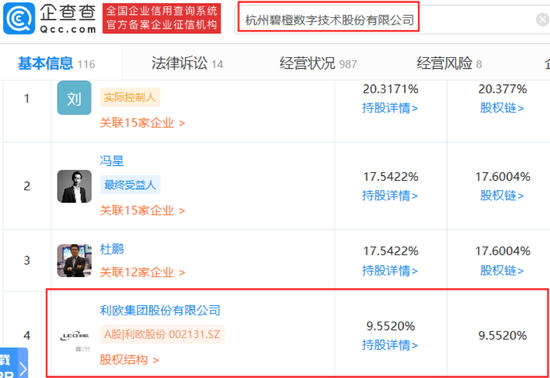Click 杜鹏's portrait photo

(74, 261)
